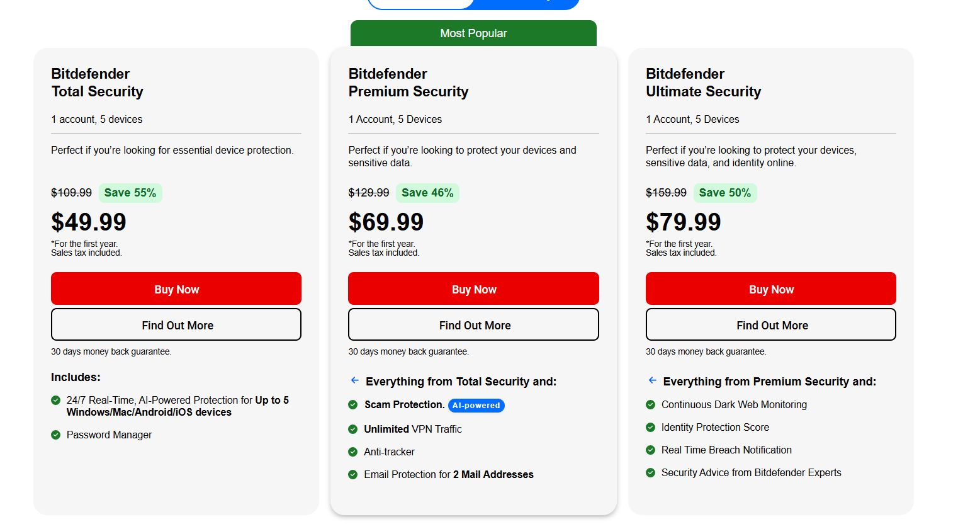The height and width of the screenshot is (524, 980).
Task: Click green checkmark next to Unlimited VPN Traffic
Action: pyautogui.click(x=353, y=430)
